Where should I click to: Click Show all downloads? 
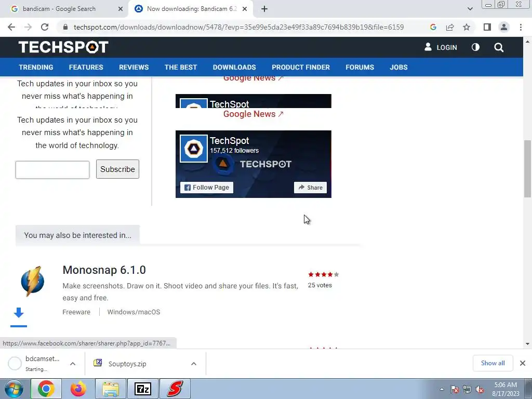pyautogui.click(x=493, y=363)
